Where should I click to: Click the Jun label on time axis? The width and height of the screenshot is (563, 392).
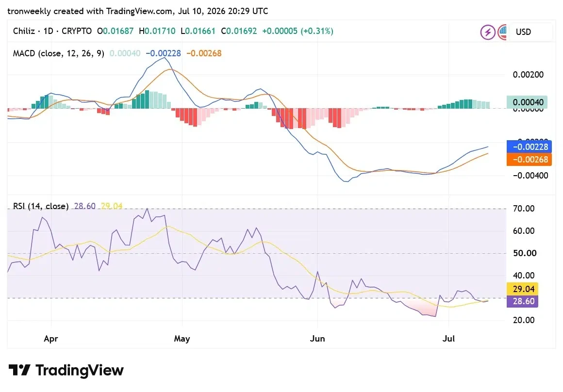pyautogui.click(x=317, y=339)
